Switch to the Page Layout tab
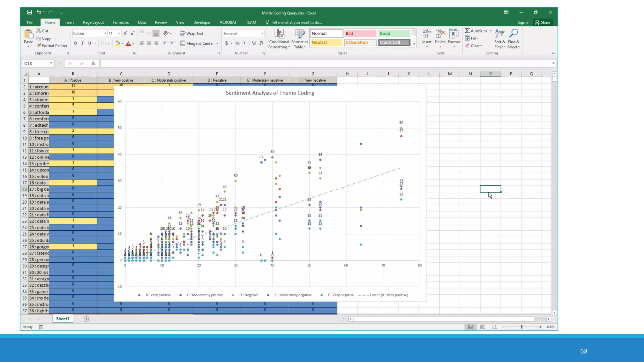Screen dimensions: 644x362 (93, 22)
